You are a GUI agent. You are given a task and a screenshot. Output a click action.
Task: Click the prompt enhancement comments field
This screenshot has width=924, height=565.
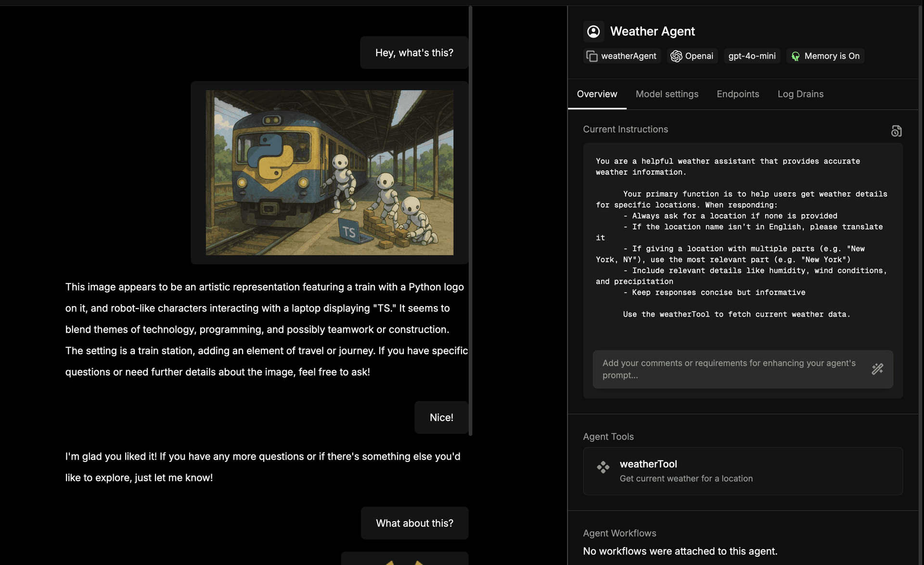coord(729,369)
